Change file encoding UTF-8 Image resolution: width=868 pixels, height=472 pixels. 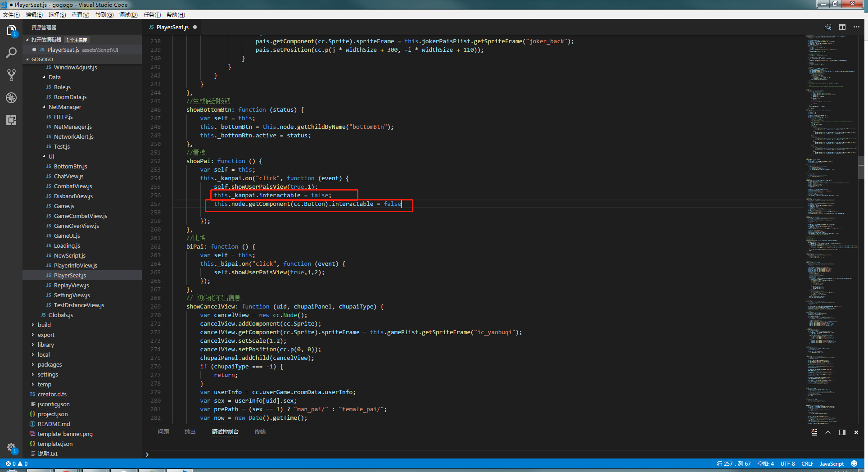787,463
